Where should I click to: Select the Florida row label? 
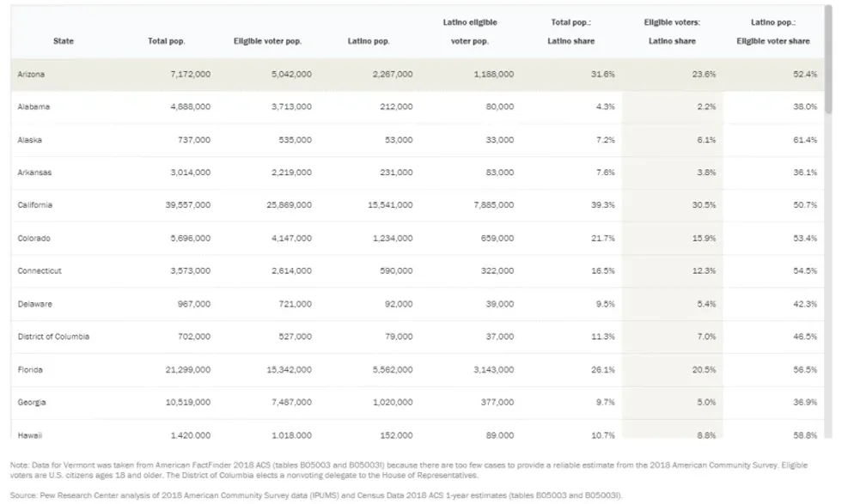coord(30,370)
